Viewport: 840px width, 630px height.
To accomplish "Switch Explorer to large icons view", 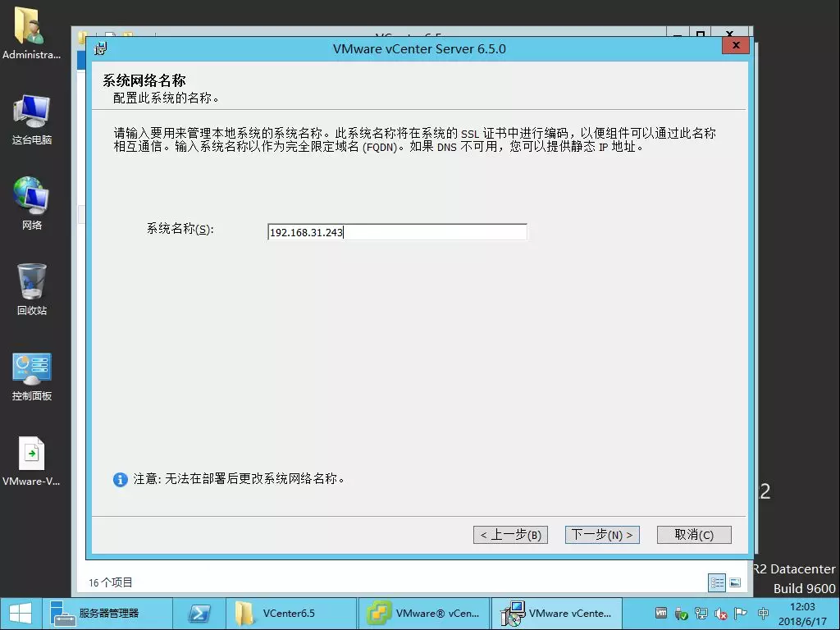I will click(735, 583).
